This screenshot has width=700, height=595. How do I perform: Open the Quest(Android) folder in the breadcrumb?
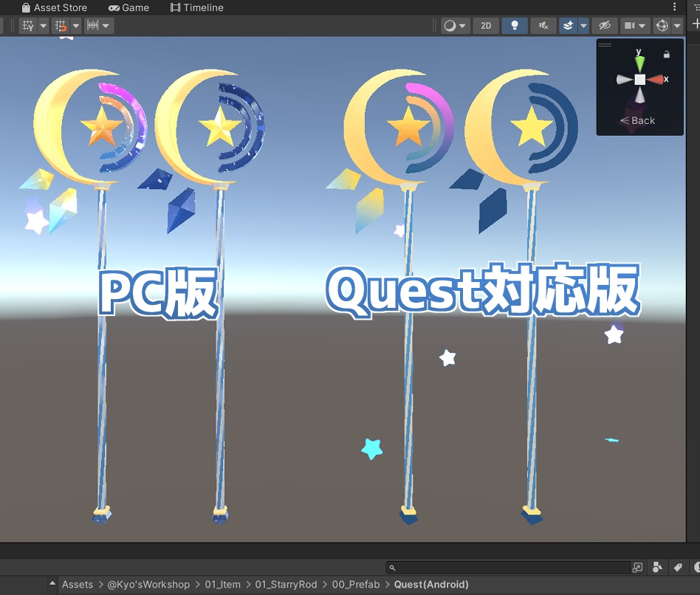431,584
